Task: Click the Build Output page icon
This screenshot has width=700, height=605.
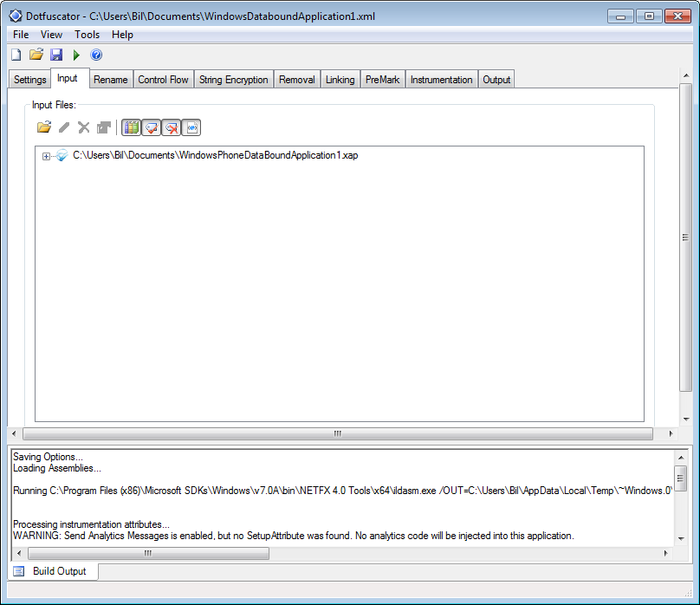Action: [x=19, y=571]
